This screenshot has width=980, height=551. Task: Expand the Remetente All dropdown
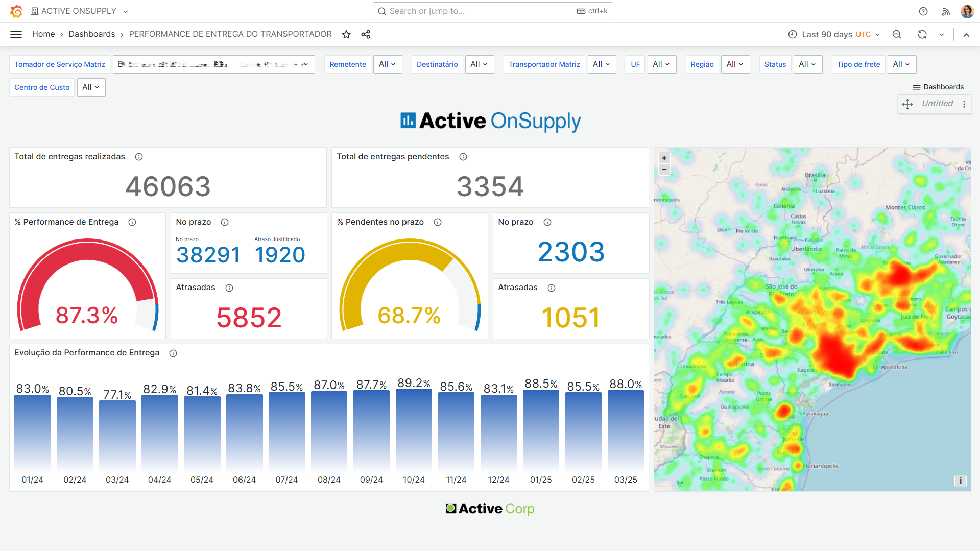[x=388, y=64]
